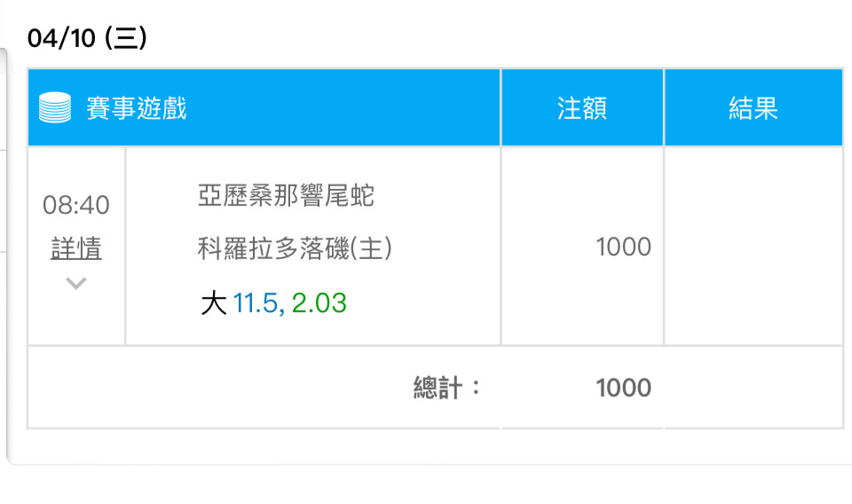This screenshot has width=852, height=504.
Task: Open the 詳情 details link
Action: 76,248
